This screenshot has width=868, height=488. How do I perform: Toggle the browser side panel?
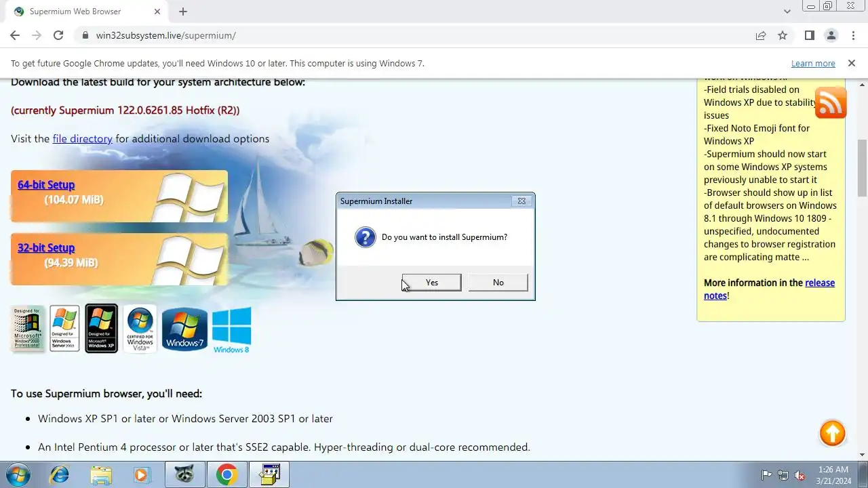coord(809,35)
